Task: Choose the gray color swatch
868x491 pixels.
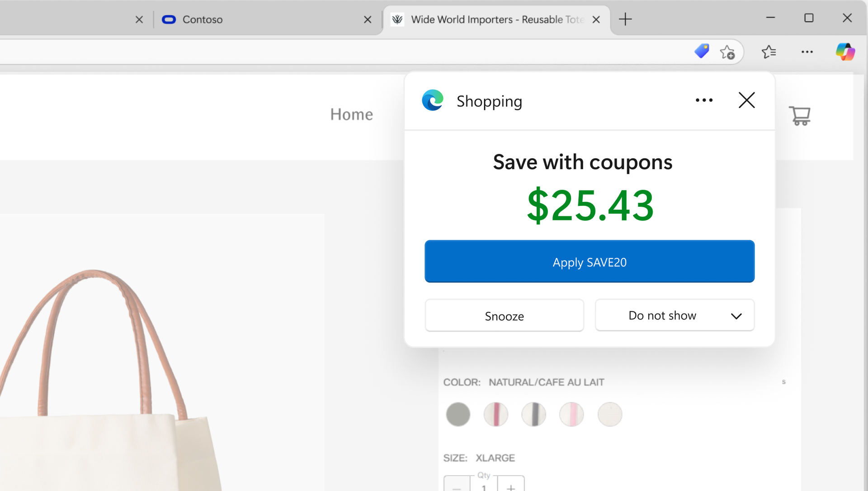Action: click(458, 415)
